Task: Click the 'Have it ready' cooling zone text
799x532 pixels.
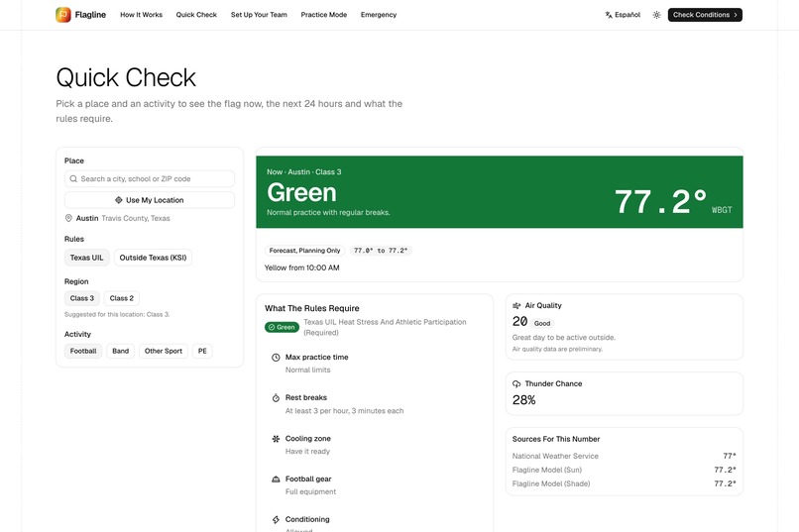Action: tap(307, 452)
